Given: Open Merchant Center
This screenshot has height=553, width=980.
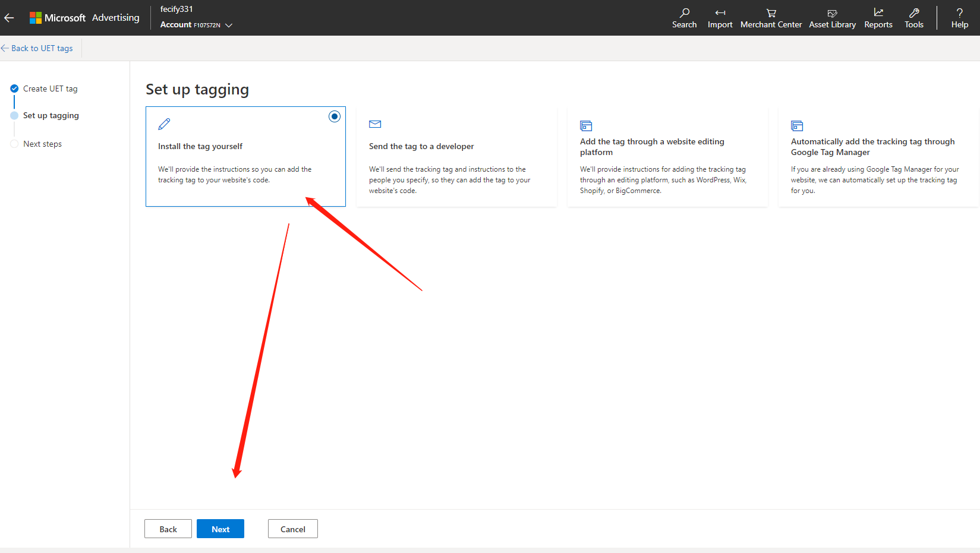Looking at the screenshot, I should (x=771, y=18).
